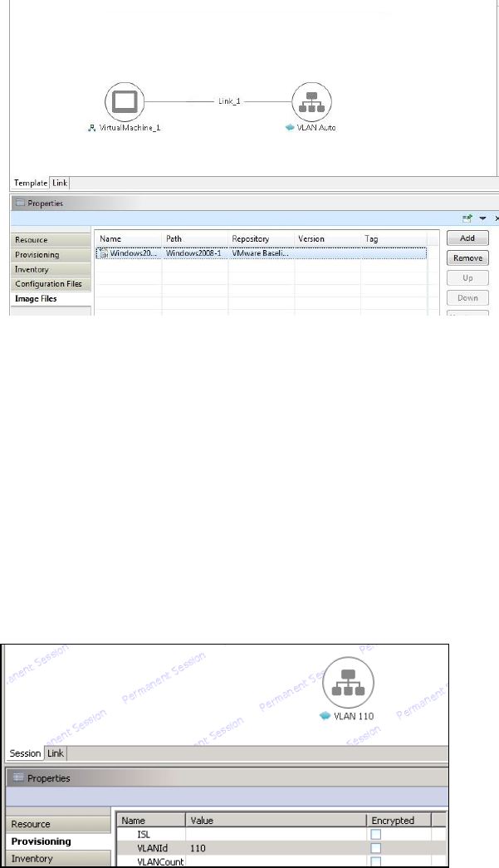Select the VMware Baseli... repository cell
499x868 pixels.
[260, 253]
